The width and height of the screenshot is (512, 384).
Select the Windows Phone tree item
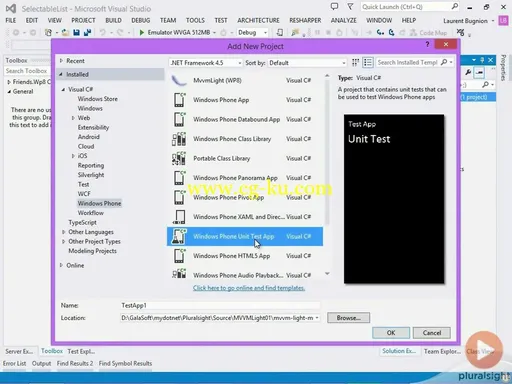pyautogui.click(x=99, y=203)
